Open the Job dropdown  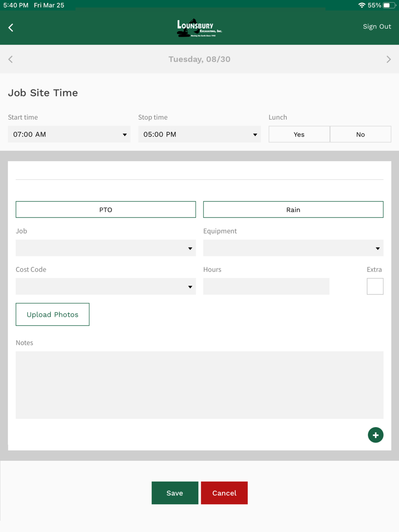pyautogui.click(x=106, y=248)
